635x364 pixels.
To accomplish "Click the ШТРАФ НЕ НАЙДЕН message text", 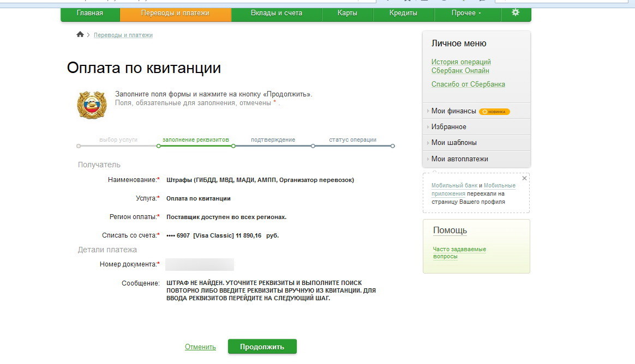I will coord(271,290).
